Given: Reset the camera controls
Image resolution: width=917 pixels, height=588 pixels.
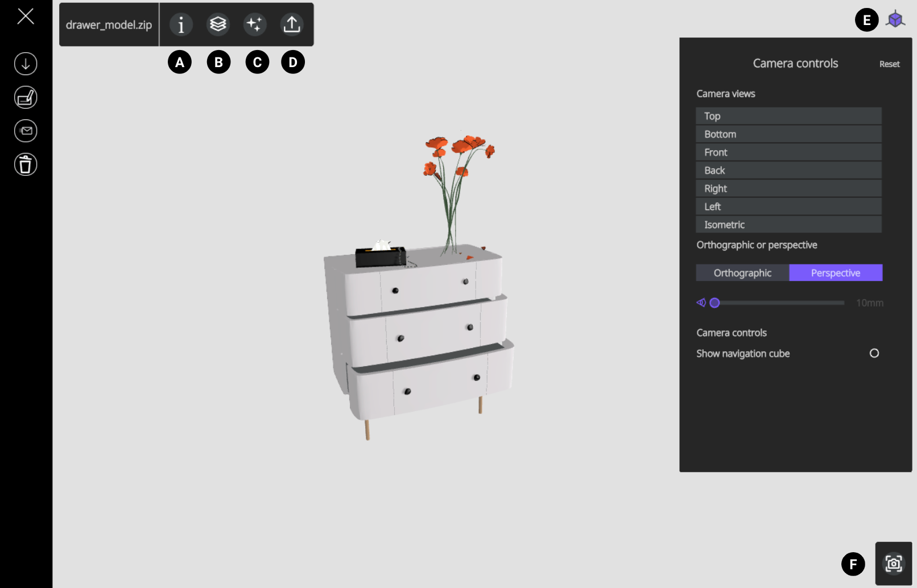Looking at the screenshot, I should (x=889, y=64).
